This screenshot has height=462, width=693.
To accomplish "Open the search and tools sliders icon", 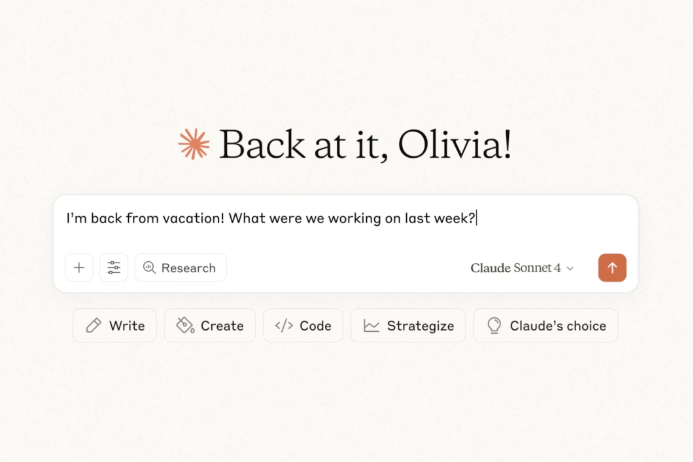I will 114,268.
